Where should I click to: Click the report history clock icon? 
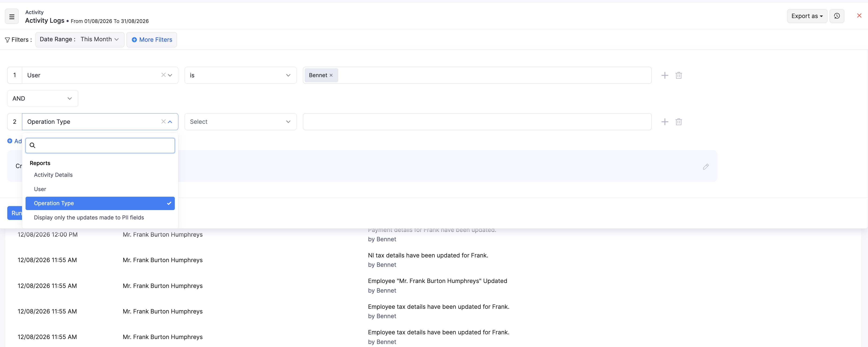[837, 16]
